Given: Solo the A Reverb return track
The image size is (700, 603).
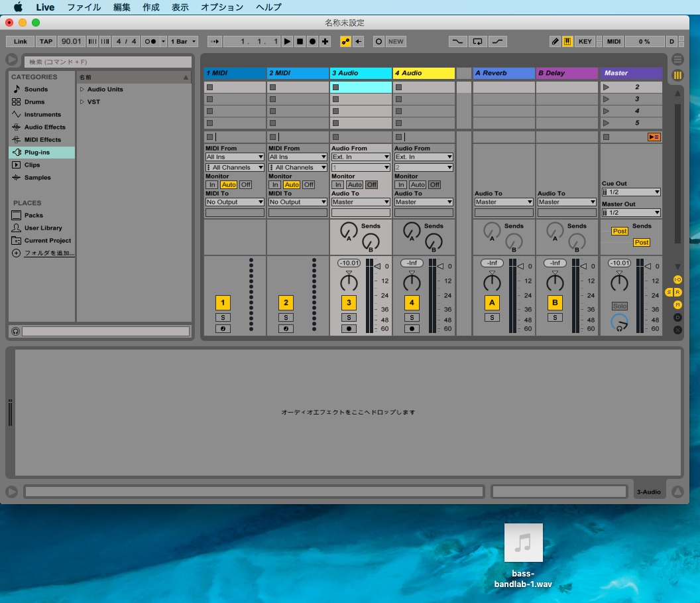Looking at the screenshot, I should (492, 318).
